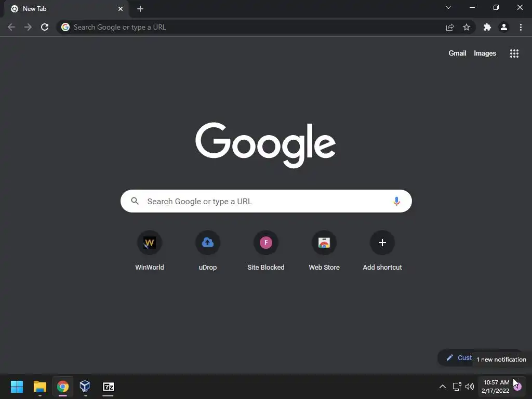Image resolution: width=532 pixels, height=399 pixels.
Task: Open the Gmail link
Action: pyautogui.click(x=457, y=54)
